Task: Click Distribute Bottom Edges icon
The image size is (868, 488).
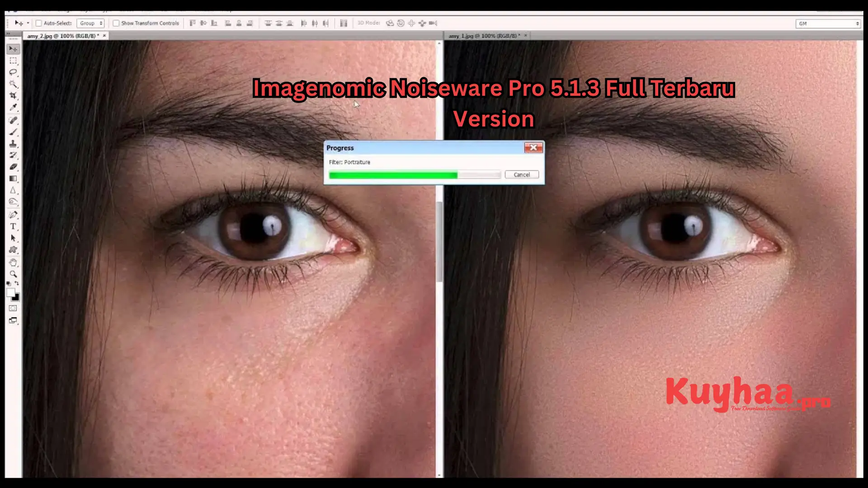Action: point(290,23)
